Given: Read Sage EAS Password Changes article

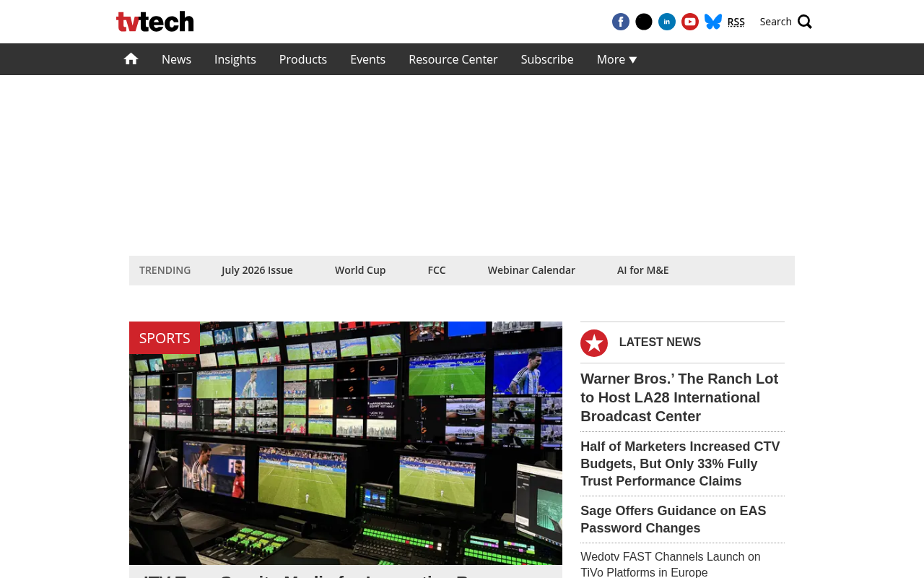Looking at the screenshot, I should click(674, 519).
